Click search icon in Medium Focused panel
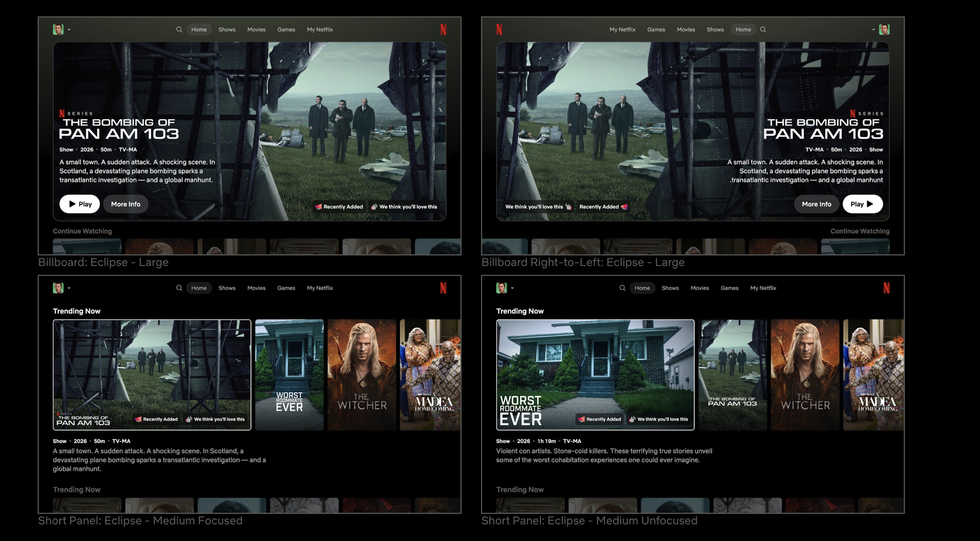 [x=179, y=288]
